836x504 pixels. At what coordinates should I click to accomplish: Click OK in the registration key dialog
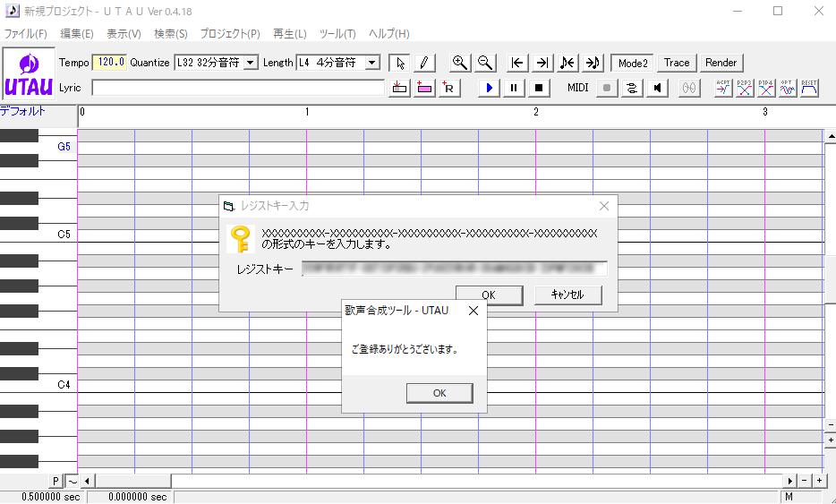489,295
